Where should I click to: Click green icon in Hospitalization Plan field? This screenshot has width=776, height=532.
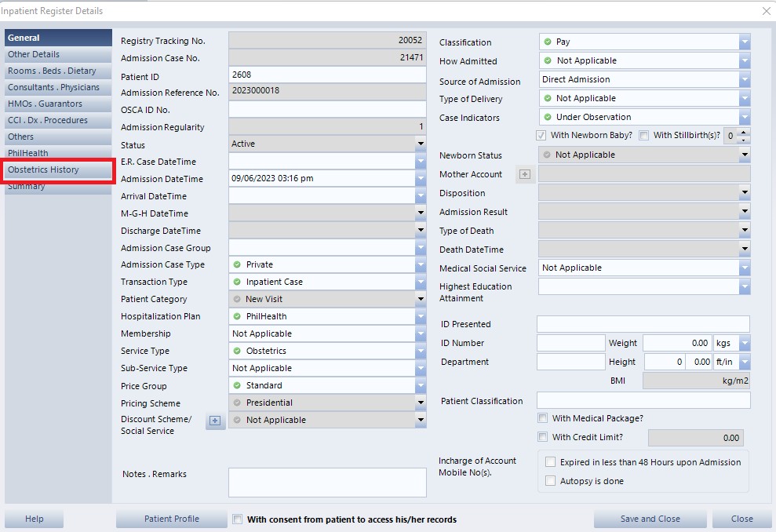pyautogui.click(x=237, y=316)
